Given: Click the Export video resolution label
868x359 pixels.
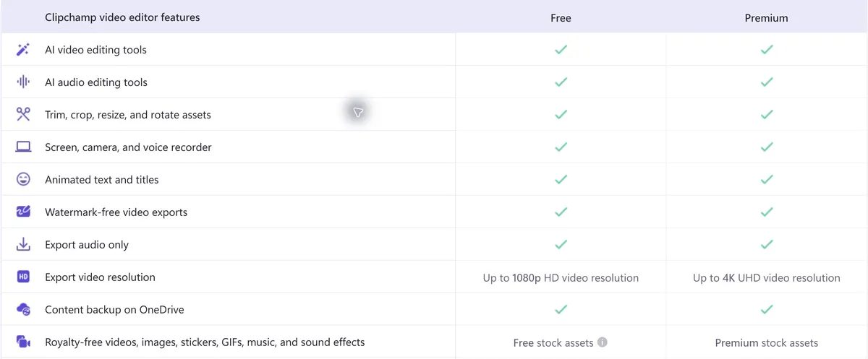Looking at the screenshot, I should (100, 277).
